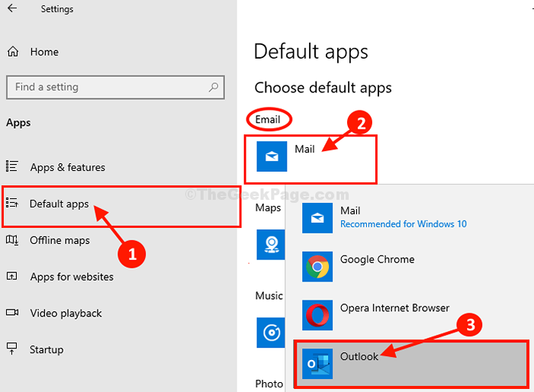Click the Mail icon under Email
534x392 pixels.
(x=272, y=156)
